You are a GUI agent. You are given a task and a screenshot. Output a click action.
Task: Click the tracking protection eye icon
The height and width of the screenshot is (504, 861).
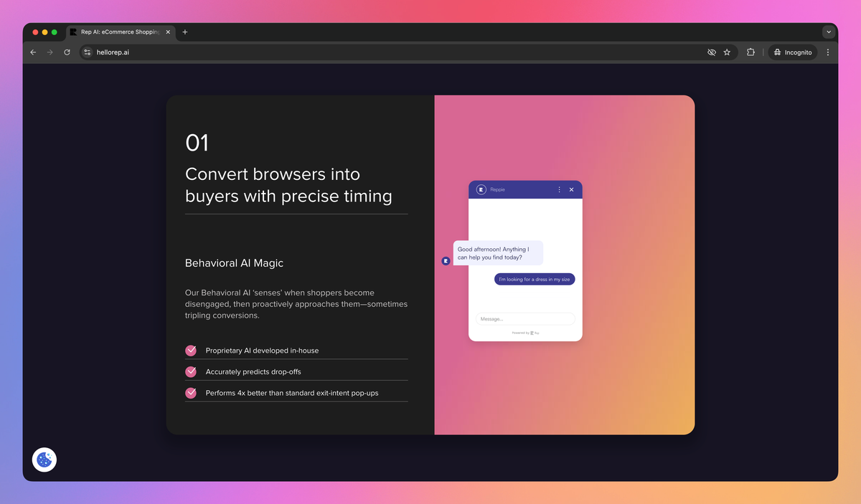pos(712,52)
